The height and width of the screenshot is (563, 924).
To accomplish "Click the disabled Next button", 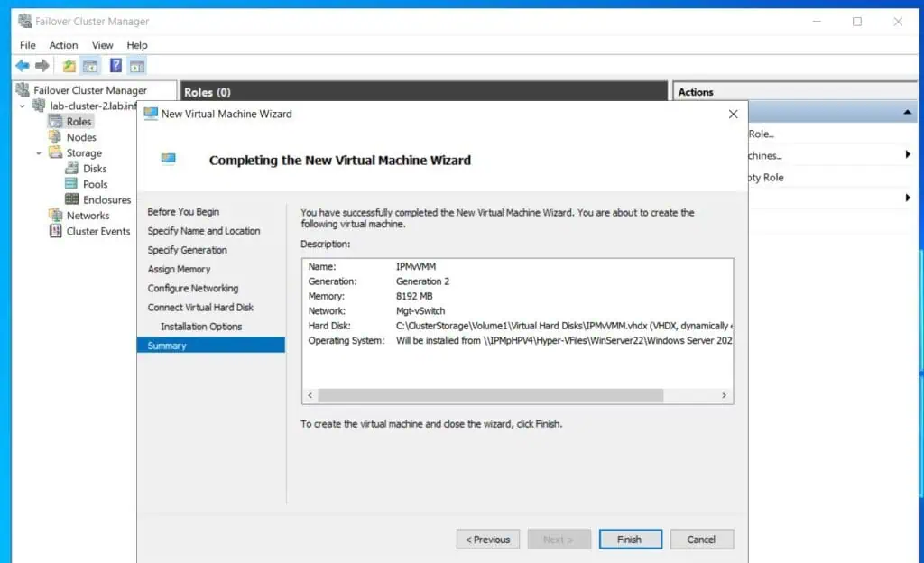I will (x=559, y=540).
